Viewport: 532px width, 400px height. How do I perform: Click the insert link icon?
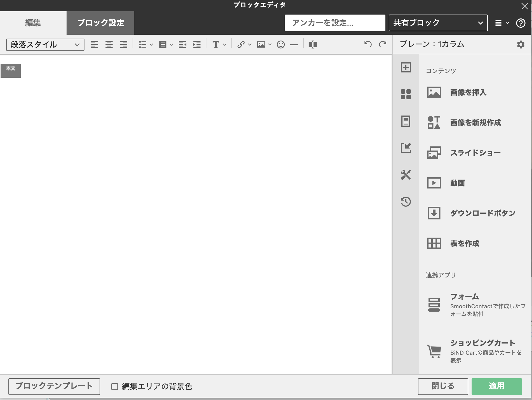coord(241,44)
